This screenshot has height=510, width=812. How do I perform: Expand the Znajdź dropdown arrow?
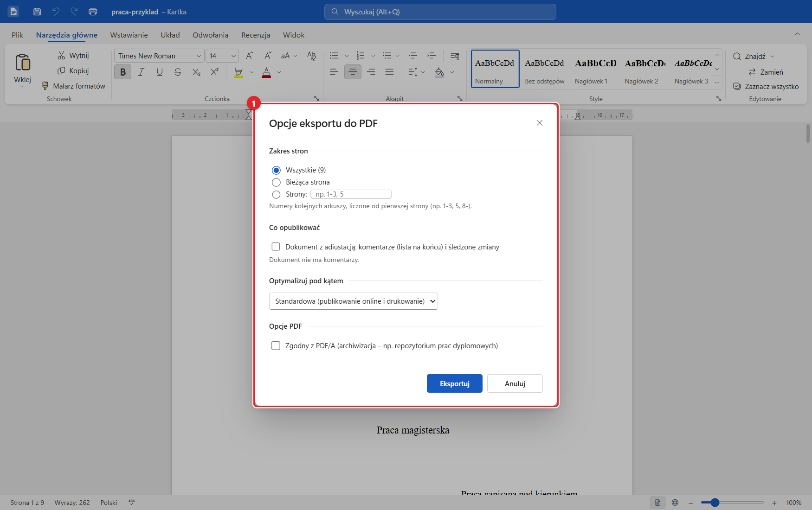pos(773,56)
